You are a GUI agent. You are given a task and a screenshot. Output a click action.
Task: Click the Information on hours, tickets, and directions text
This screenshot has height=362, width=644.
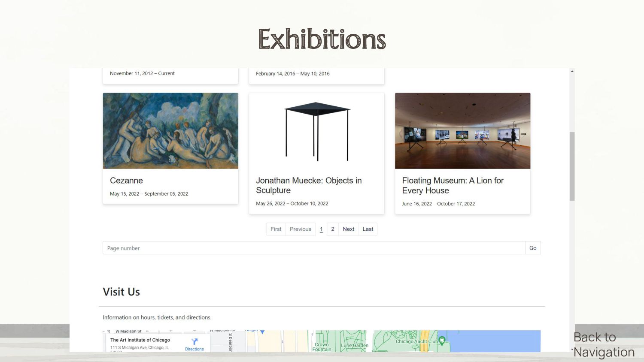point(157,317)
